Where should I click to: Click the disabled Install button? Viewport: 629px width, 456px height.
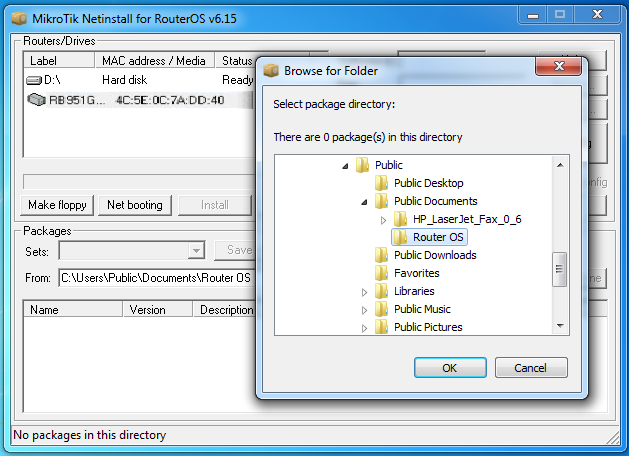click(x=215, y=205)
